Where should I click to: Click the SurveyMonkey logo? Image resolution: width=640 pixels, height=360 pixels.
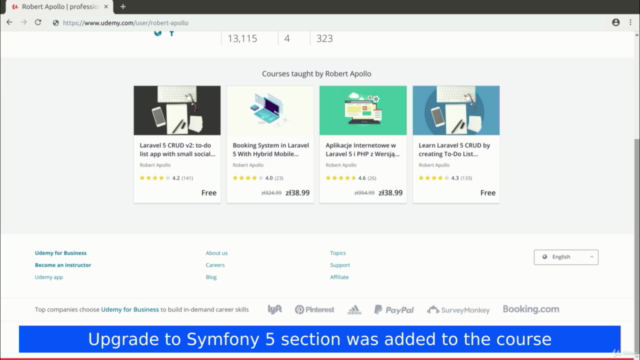click(458, 310)
